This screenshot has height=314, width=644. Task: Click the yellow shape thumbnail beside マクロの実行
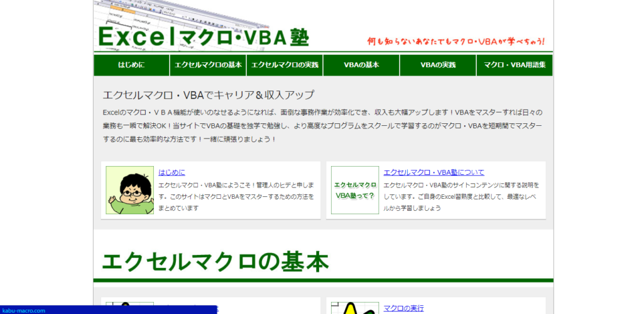pyautogui.click(x=355, y=308)
